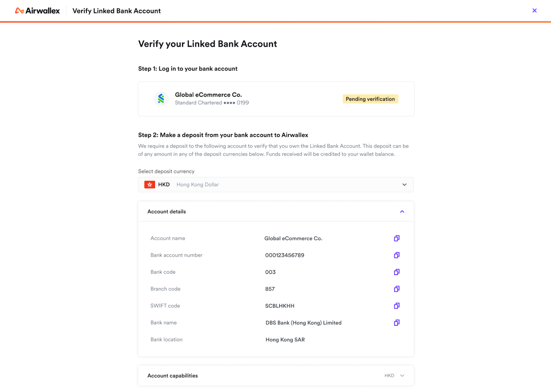This screenshot has width=551, height=392.
Task: Click the SWIFT code value SCBLHKHH
Action: [280, 306]
